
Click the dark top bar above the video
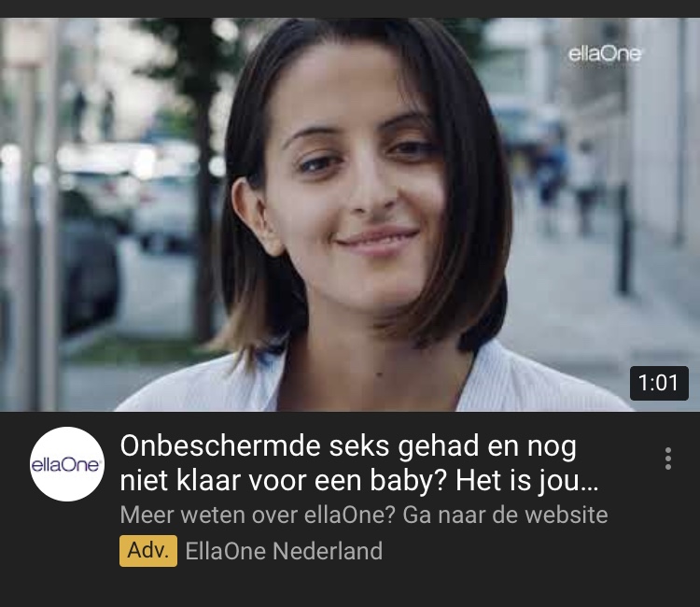350,9
